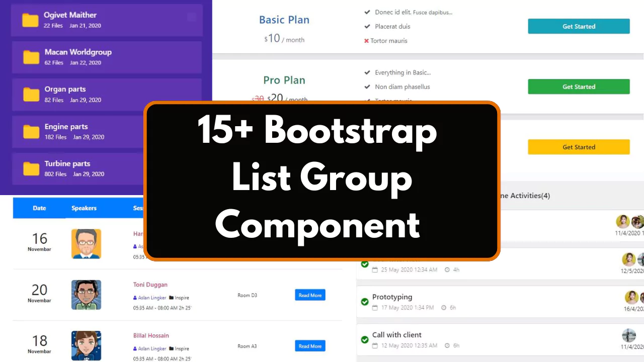The height and width of the screenshot is (362, 644).
Task: Click the red X next to Tortor mauris
Action: tap(367, 41)
